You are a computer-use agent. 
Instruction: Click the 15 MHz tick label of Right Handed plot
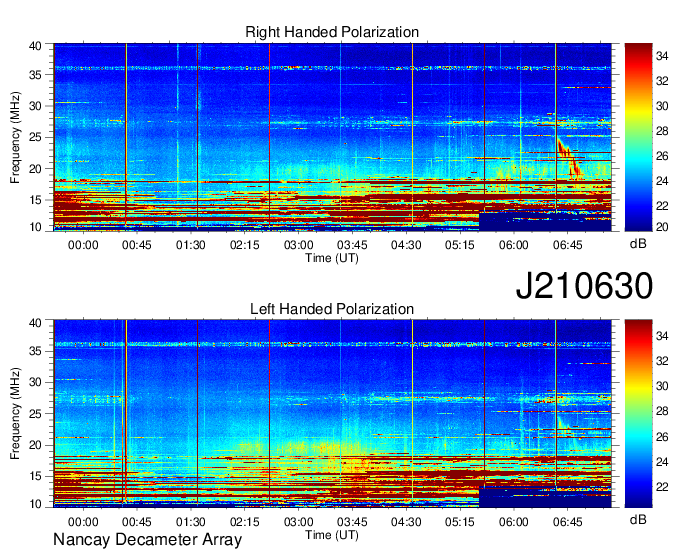coord(35,200)
